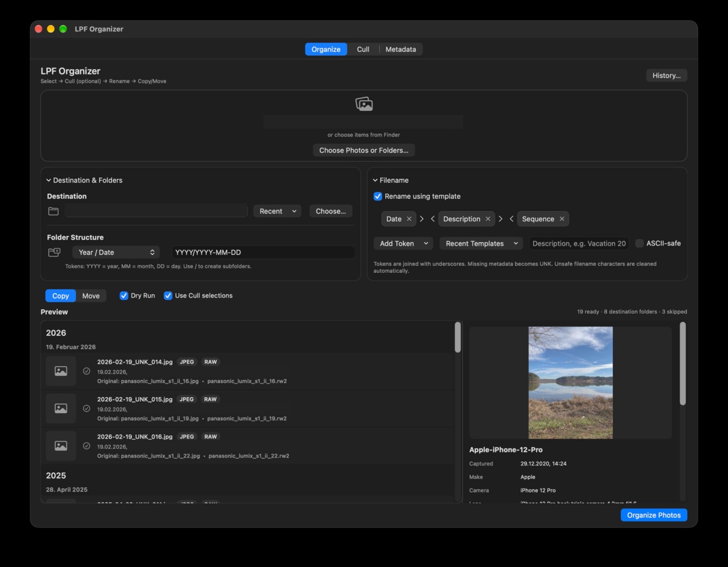Click JPEG badge on UNK_015 row
This screenshot has height=567, width=728.
click(187, 399)
